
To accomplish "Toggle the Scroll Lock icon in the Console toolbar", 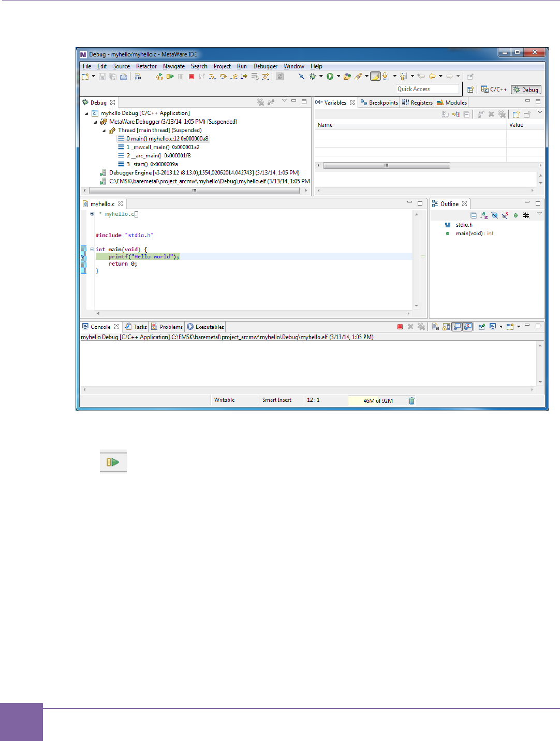I will pyautogui.click(x=446, y=327).
